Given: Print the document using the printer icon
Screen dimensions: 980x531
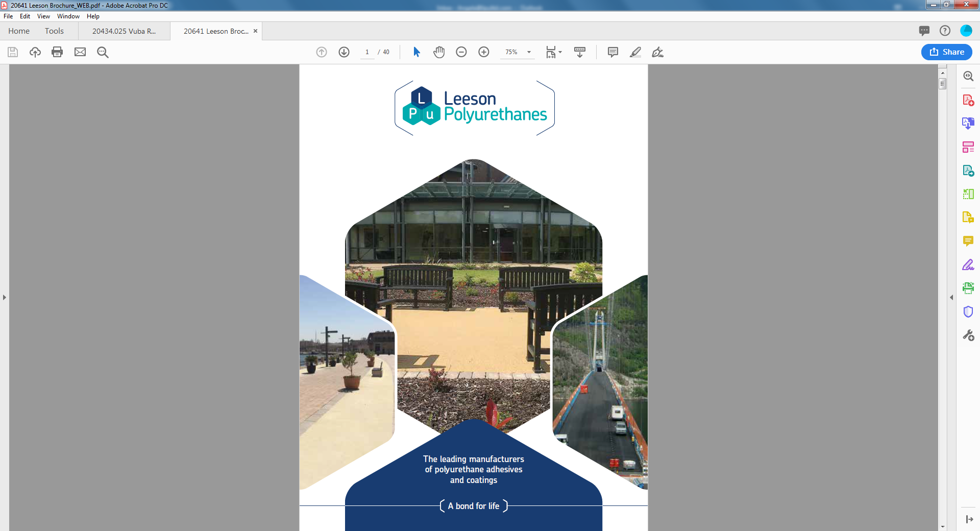Looking at the screenshot, I should tap(57, 52).
